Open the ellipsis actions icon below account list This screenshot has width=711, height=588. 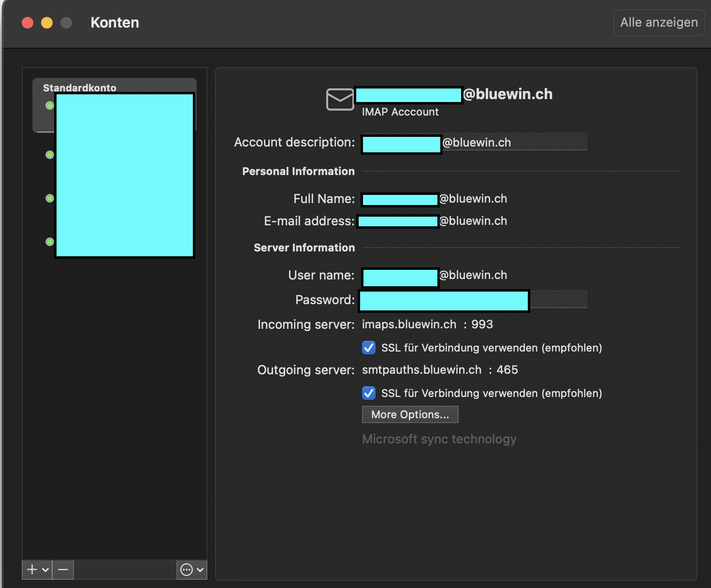[x=187, y=570]
